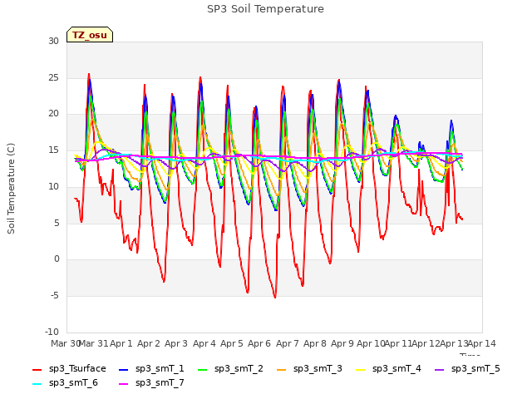Click the cyan sp3_smT_6 legend color marker
The width and height of the screenshot is (532, 399).
pyautogui.click(x=37, y=384)
